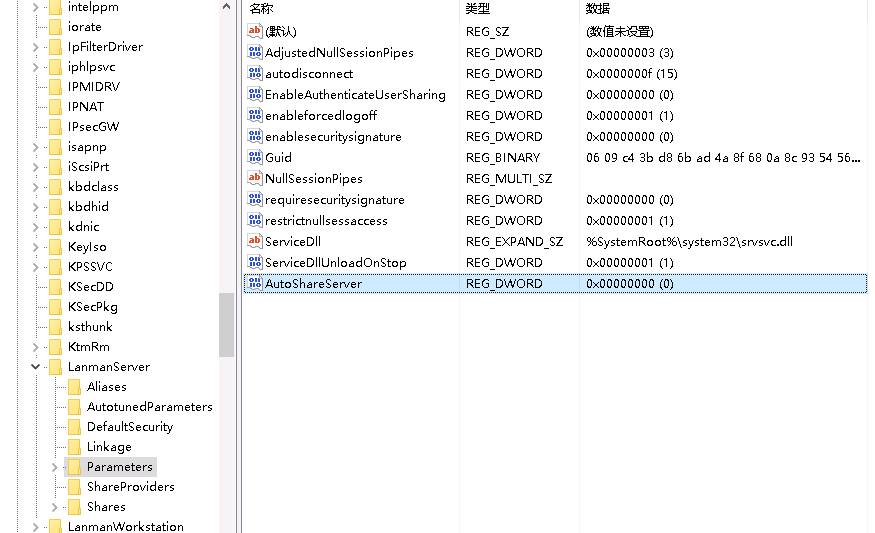The width and height of the screenshot is (875, 533).
Task: Select the DefaultSecurity key
Action: coord(129,427)
